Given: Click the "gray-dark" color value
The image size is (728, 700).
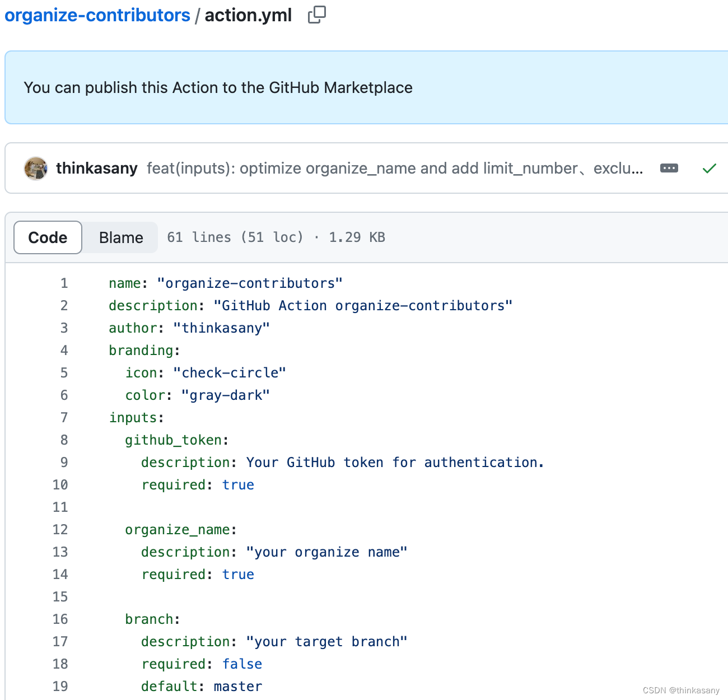Looking at the screenshot, I should point(226,395).
